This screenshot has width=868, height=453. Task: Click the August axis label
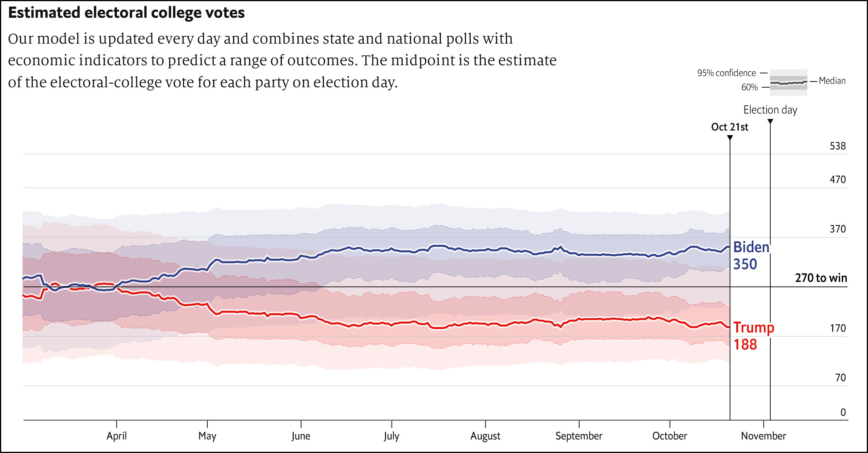click(x=485, y=436)
